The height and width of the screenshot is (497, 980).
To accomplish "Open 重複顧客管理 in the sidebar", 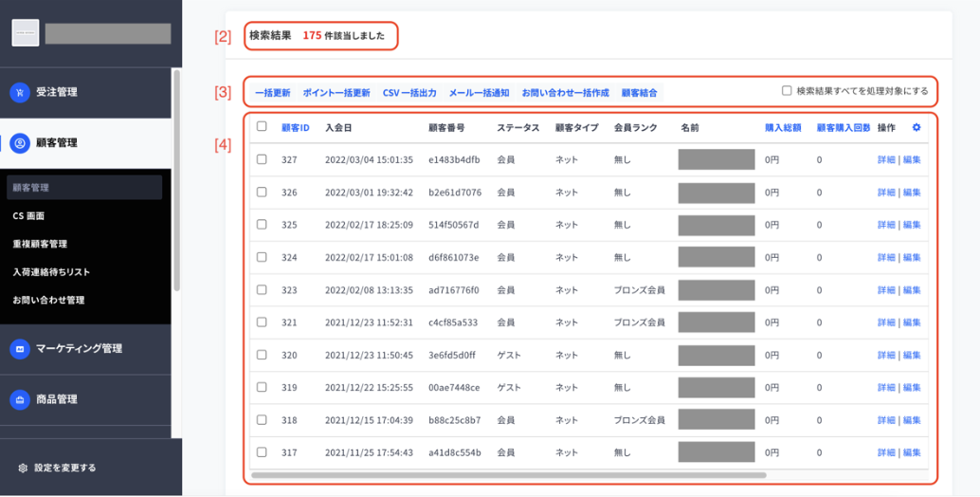I will click(x=40, y=244).
